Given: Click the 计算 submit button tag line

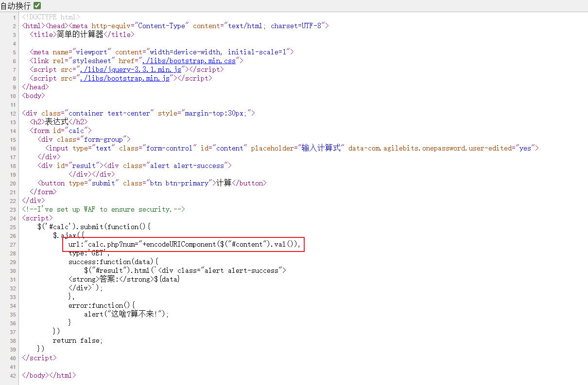Looking at the screenshot, I should pyautogui.click(x=152, y=183).
